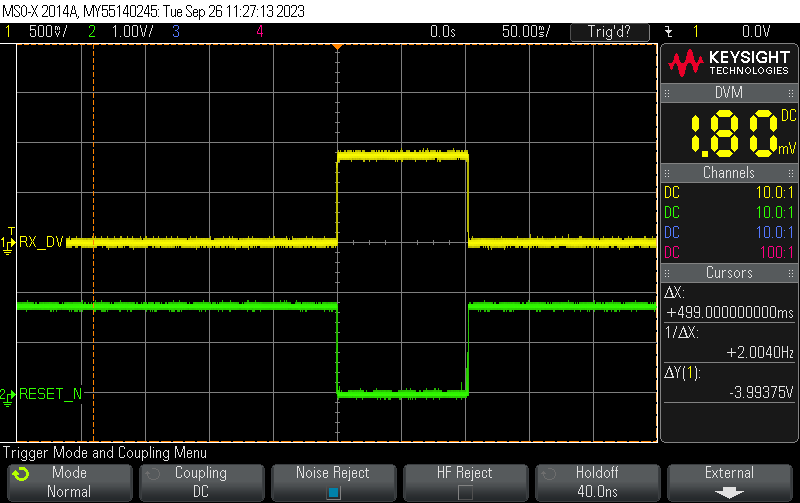Viewport: 800px width, 503px height.
Task: Click the channel 2 ground marker icon
Action: pyautogui.click(x=7, y=396)
